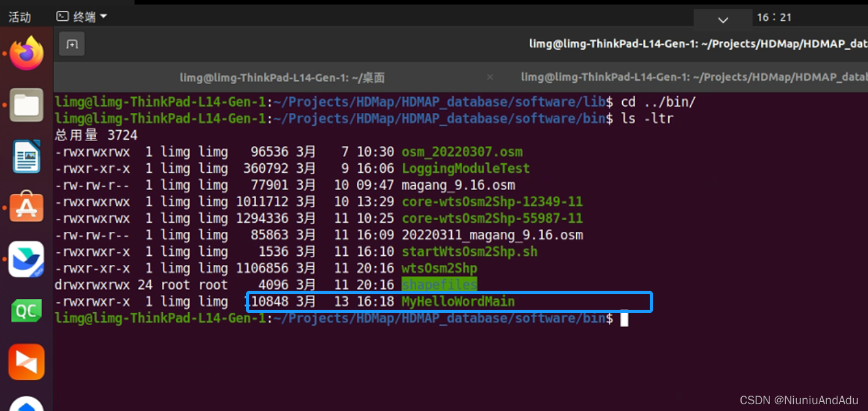Click the highlighted shapefiles directory name
Screen dimensions: 868x411
click(x=439, y=285)
